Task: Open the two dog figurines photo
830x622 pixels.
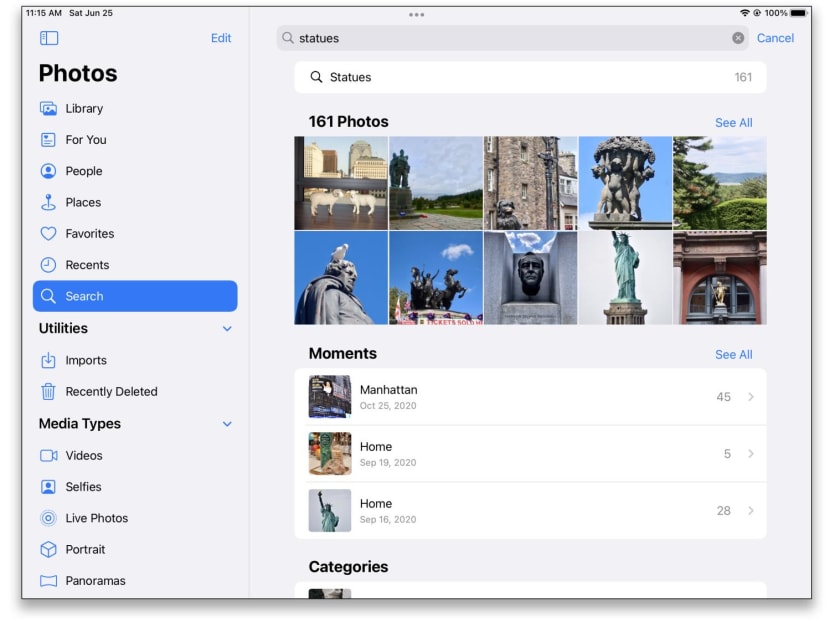Action: [x=341, y=183]
